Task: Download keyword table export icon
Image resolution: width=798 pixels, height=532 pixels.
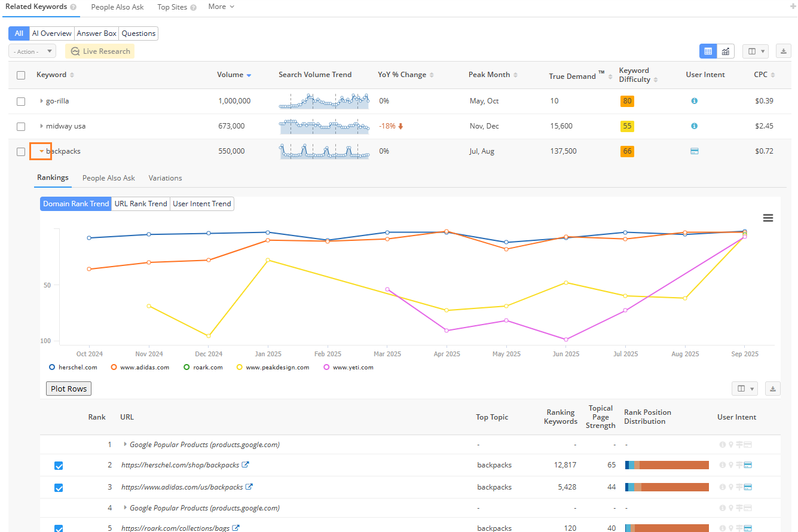Action: pyautogui.click(x=783, y=51)
